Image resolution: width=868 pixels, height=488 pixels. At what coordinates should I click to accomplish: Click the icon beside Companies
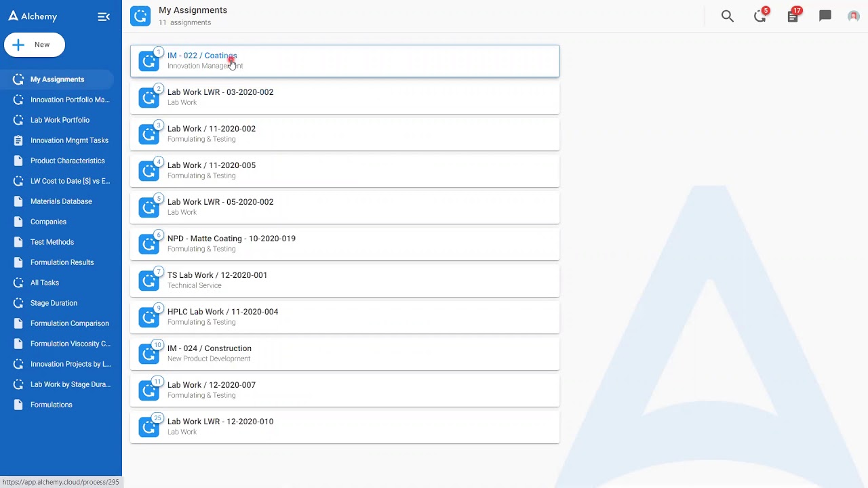tap(18, 222)
